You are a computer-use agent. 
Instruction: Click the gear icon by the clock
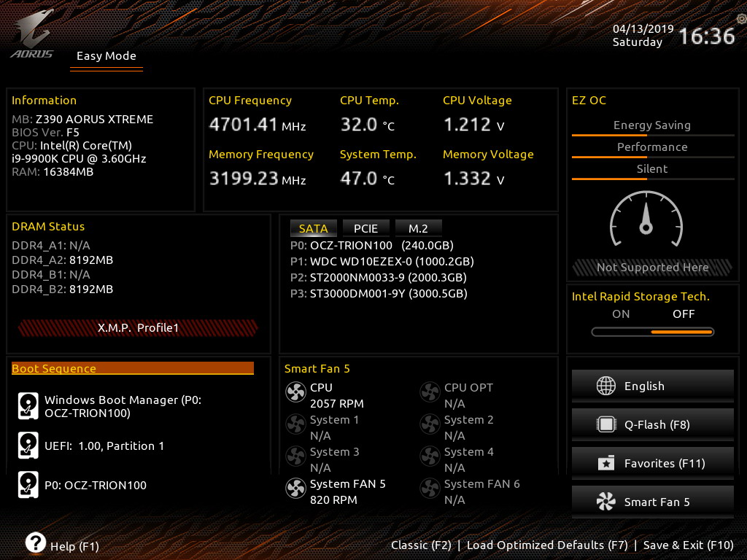coord(741,19)
